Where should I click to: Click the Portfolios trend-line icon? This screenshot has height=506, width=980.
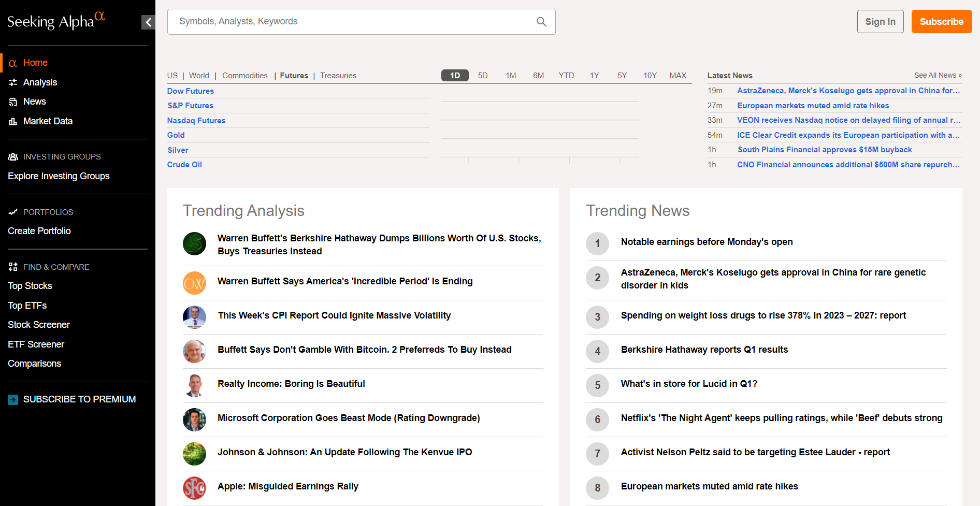click(x=13, y=212)
